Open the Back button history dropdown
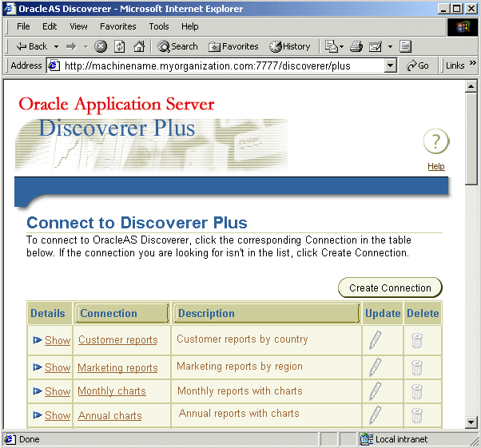The height and width of the screenshot is (448, 481). click(x=56, y=46)
